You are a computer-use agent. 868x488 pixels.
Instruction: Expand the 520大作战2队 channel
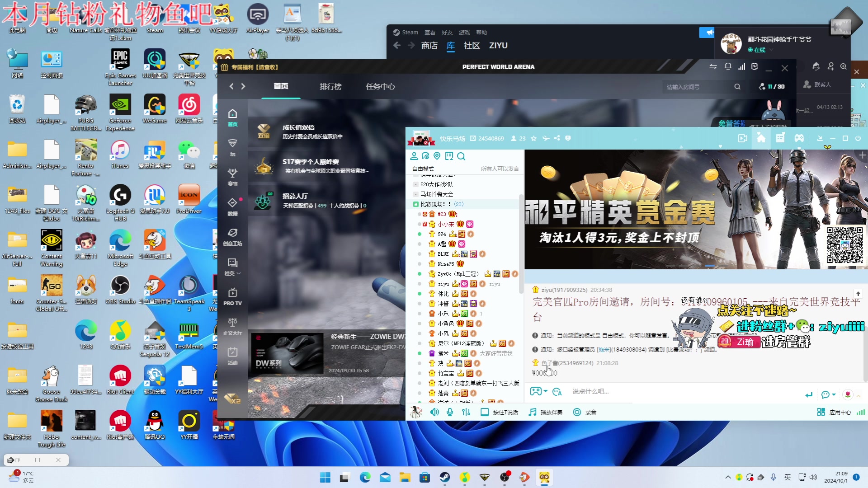pyautogui.click(x=436, y=184)
